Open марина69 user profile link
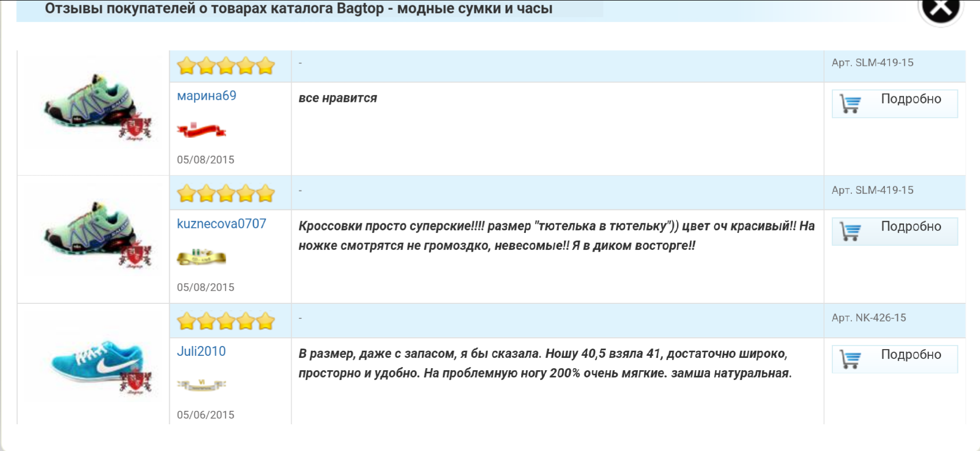Screen dimensions: 980x451 tap(206, 96)
